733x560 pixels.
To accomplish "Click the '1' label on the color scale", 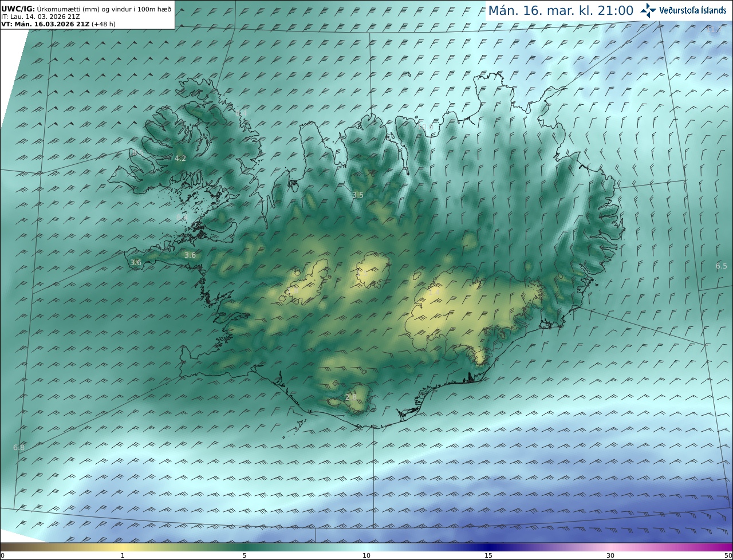I will point(123,555).
